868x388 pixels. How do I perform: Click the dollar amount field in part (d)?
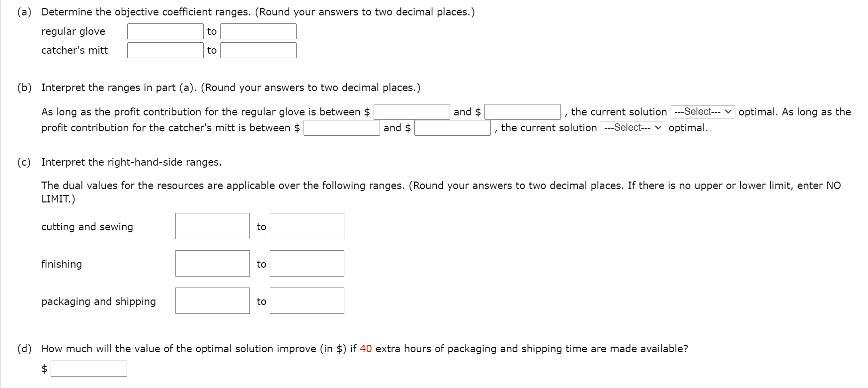coord(89,368)
